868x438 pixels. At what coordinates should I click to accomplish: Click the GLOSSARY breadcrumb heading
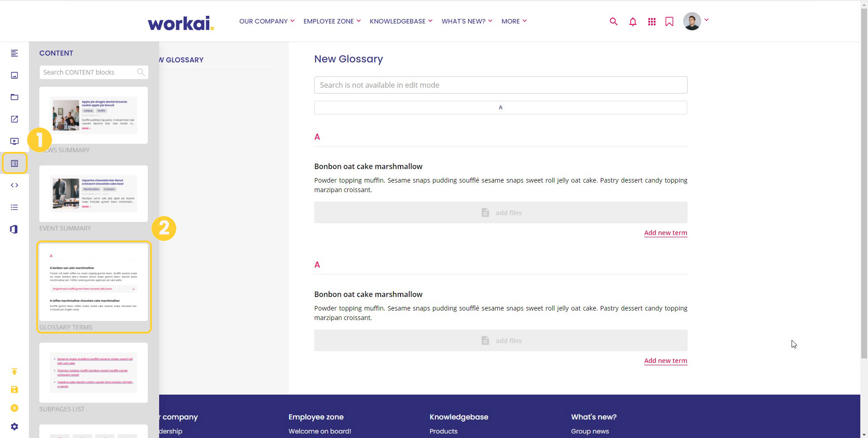coord(181,60)
